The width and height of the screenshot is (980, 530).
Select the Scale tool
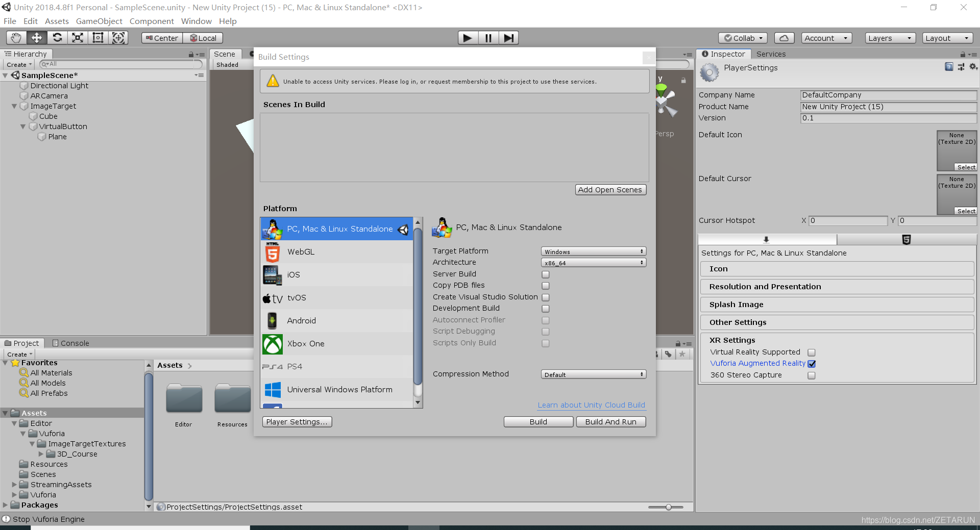pyautogui.click(x=78, y=38)
